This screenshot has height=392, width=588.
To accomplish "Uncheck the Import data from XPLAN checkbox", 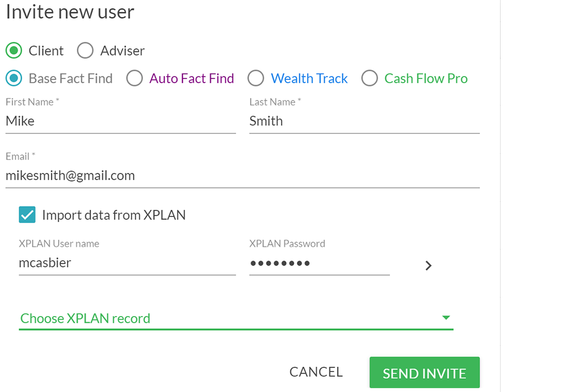I will [27, 215].
